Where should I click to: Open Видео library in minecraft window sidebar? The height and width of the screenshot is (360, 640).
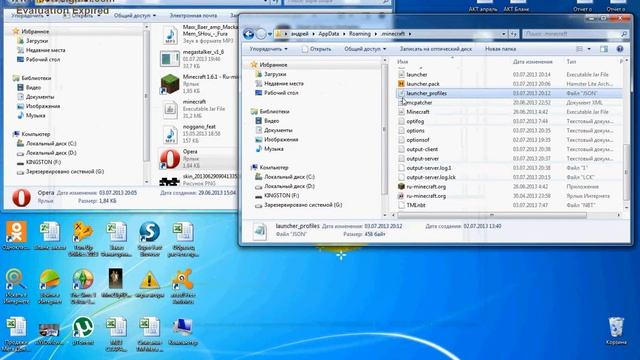(271, 121)
